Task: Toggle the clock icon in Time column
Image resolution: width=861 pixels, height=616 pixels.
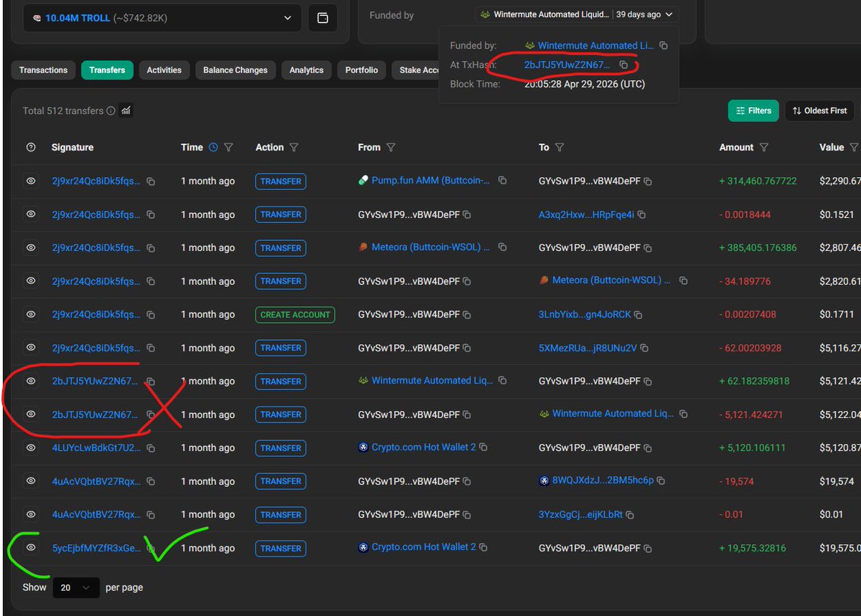Action: pos(213,147)
